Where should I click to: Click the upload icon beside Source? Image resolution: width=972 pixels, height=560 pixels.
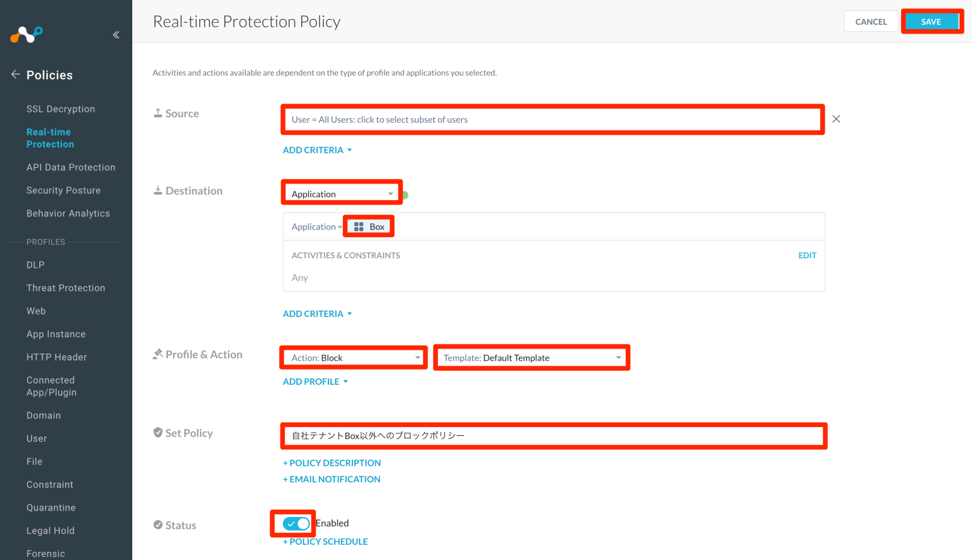click(158, 111)
